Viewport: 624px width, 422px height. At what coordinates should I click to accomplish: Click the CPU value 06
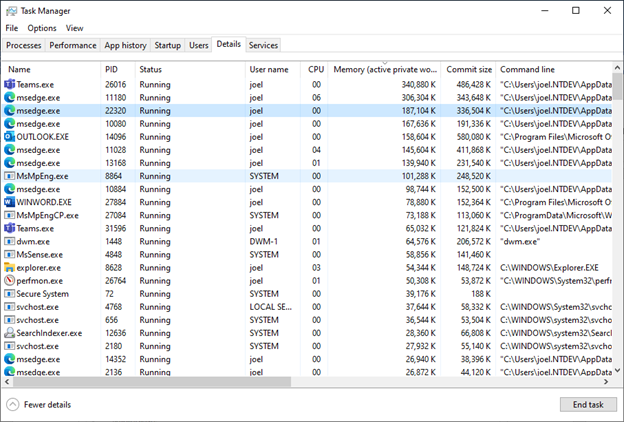point(316,98)
